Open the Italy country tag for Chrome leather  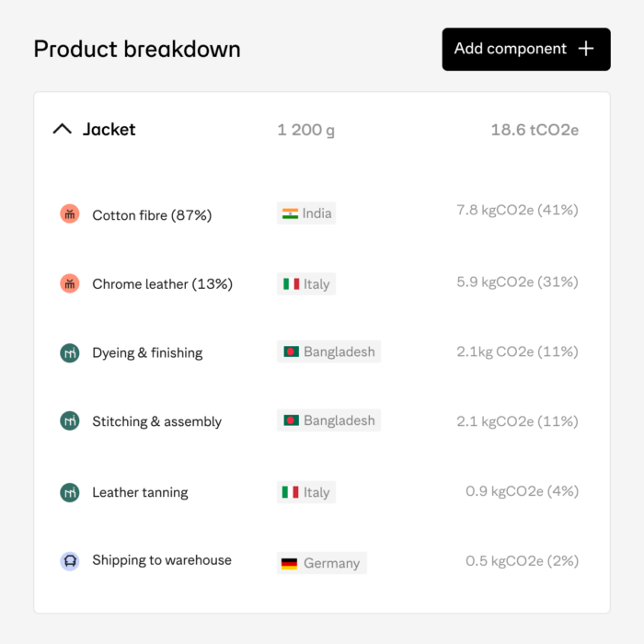[x=306, y=284]
